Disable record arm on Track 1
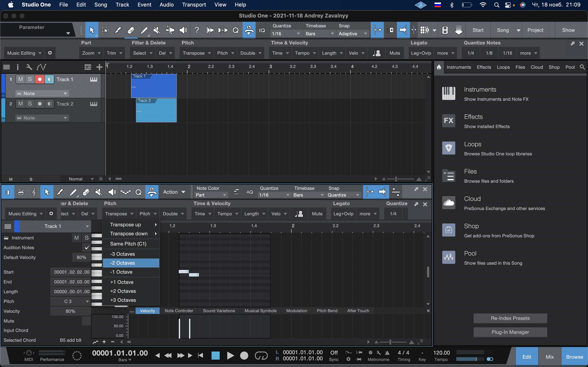This screenshot has width=588, height=367. (40, 79)
